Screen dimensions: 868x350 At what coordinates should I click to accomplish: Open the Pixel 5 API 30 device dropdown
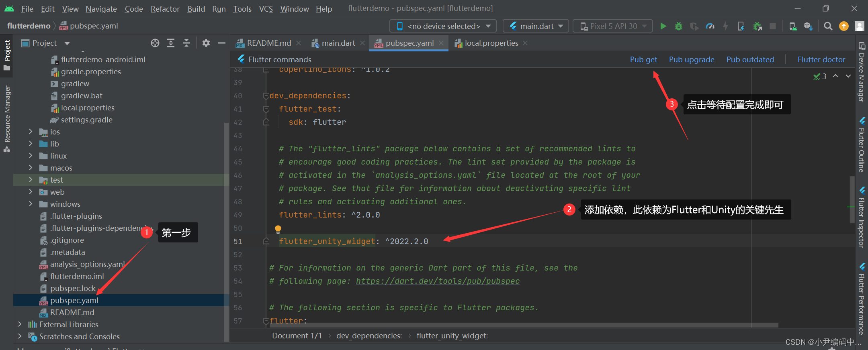coord(612,26)
